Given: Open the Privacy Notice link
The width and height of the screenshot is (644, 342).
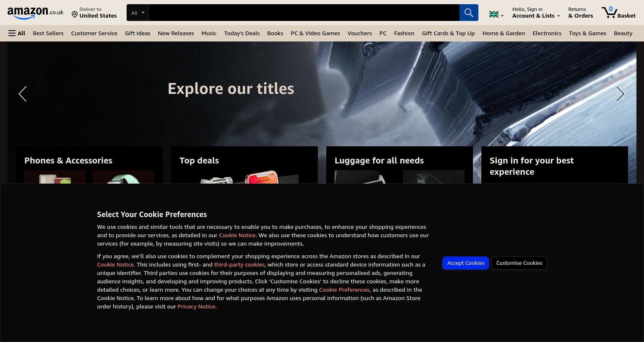Looking at the screenshot, I should pyautogui.click(x=196, y=306).
